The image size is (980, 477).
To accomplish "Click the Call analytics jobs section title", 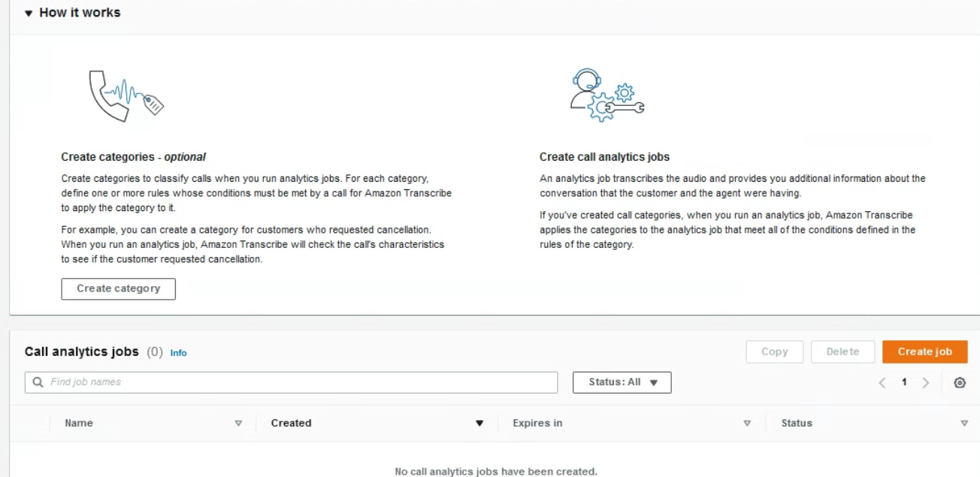I will click(82, 352).
